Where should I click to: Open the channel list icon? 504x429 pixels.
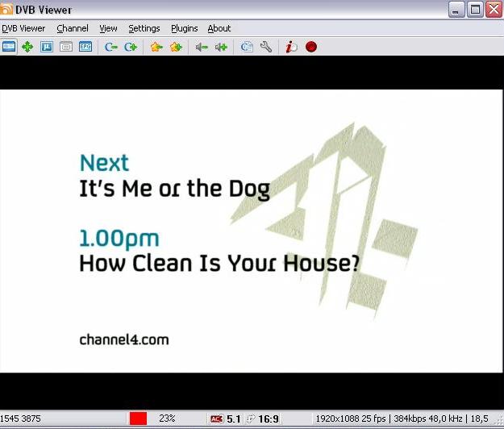[x=247, y=48]
